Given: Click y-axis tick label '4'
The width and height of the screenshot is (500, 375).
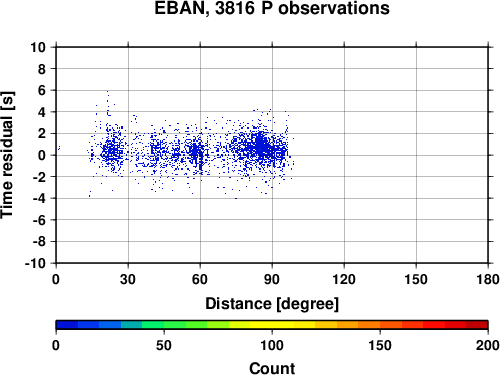Looking at the screenshot, I should (42, 112).
